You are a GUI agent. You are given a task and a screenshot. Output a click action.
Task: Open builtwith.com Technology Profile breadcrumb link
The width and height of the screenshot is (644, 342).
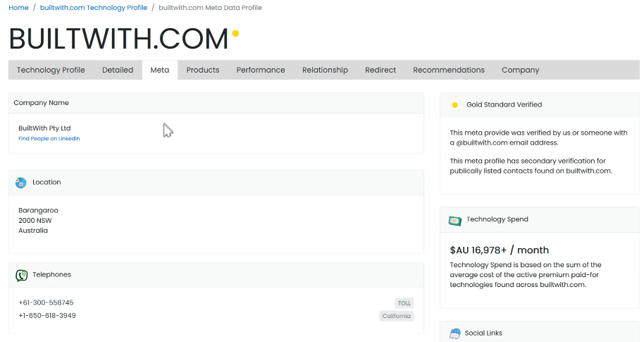pos(94,7)
